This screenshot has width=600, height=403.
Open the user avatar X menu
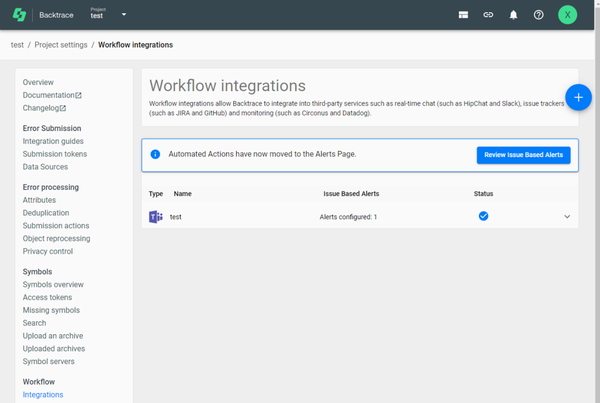tap(568, 15)
